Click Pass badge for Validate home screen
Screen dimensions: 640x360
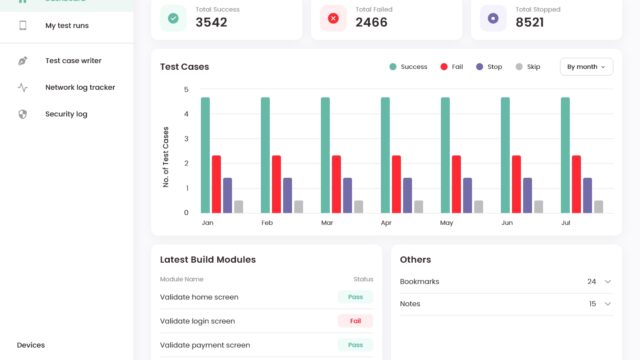tap(355, 297)
